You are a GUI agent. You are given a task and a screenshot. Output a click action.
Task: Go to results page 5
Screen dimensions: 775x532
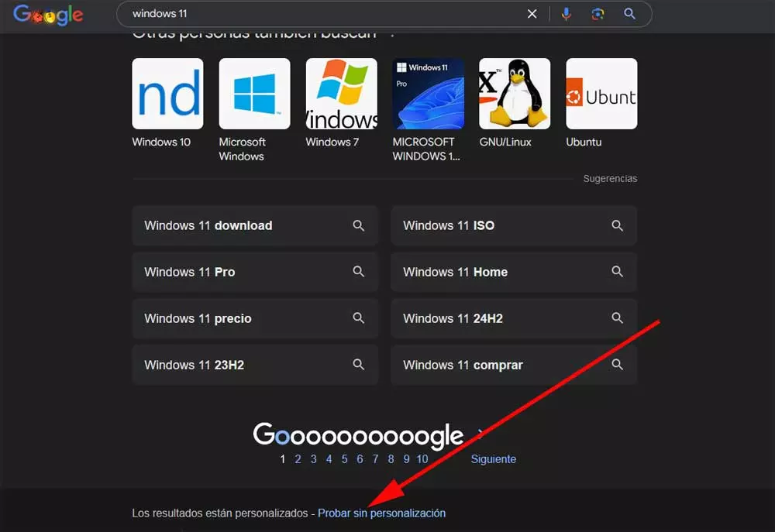[x=345, y=459]
